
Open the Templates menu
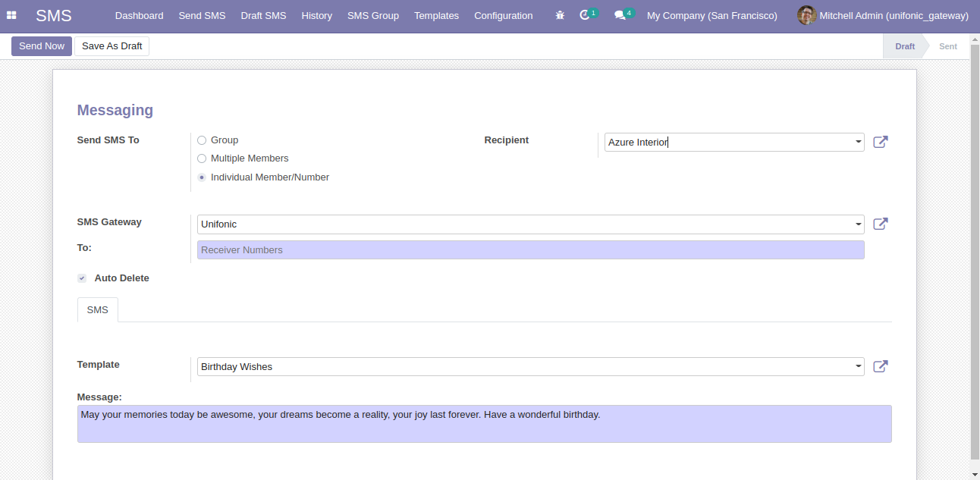click(x=436, y=15)
